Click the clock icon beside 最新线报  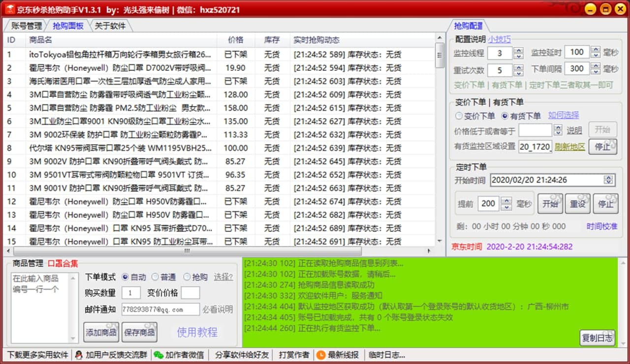(321, 355)
